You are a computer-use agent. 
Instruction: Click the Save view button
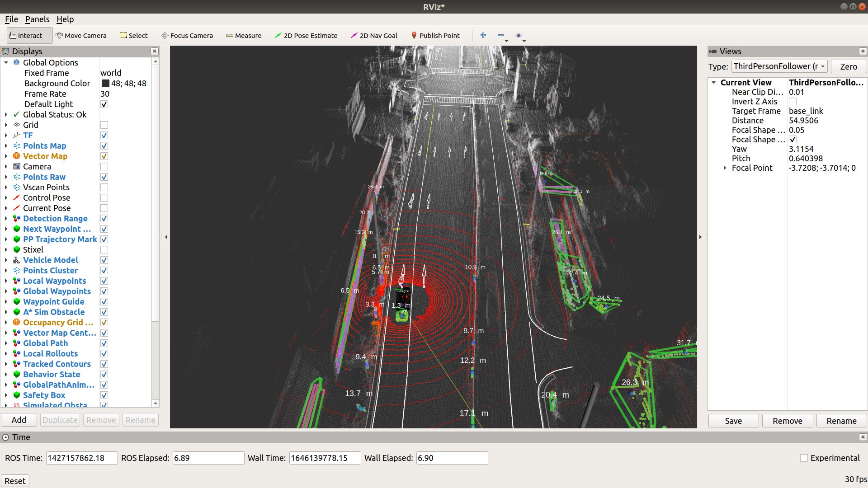pos(733,421)
